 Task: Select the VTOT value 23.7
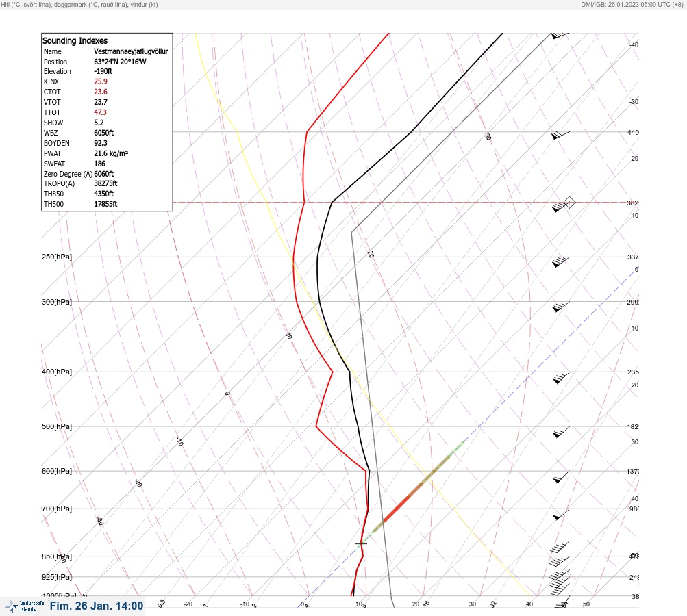100,102
